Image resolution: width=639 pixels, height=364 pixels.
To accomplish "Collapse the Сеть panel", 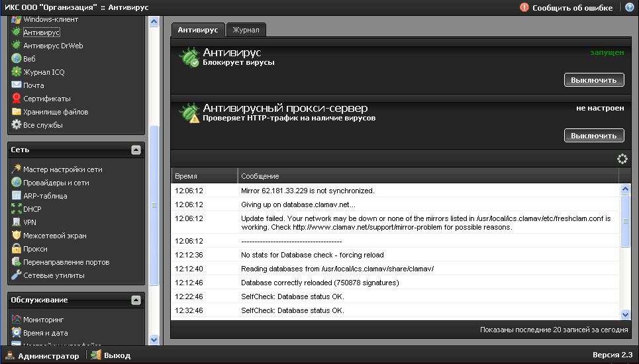I will tap(136, 150).
